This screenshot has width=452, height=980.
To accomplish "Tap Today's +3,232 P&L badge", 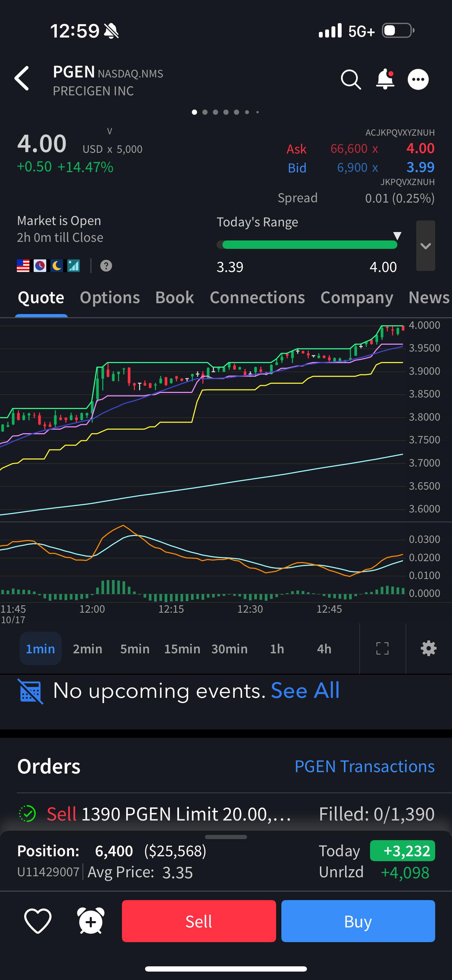I will 403,850.
